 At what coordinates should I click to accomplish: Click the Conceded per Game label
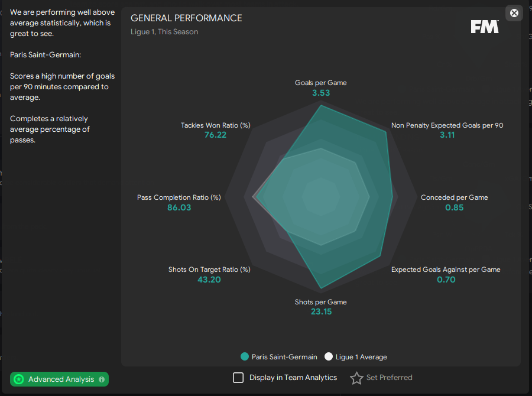454,197
